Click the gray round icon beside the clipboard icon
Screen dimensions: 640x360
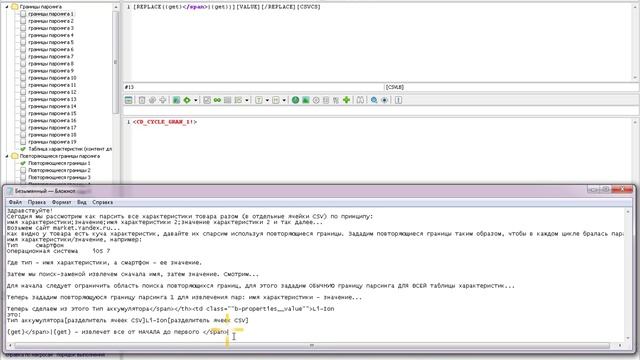pyautogui.click(x=152, y=100)
